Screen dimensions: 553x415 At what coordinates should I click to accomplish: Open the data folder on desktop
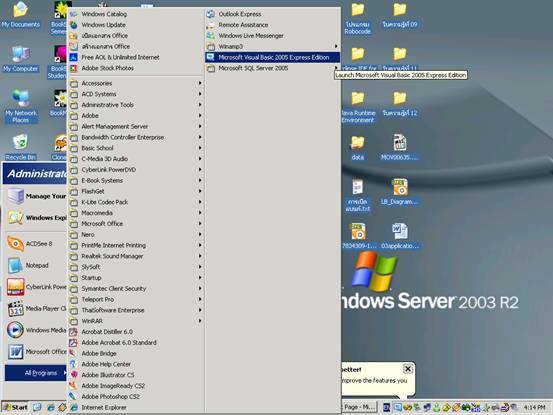(x=358, y=147)
